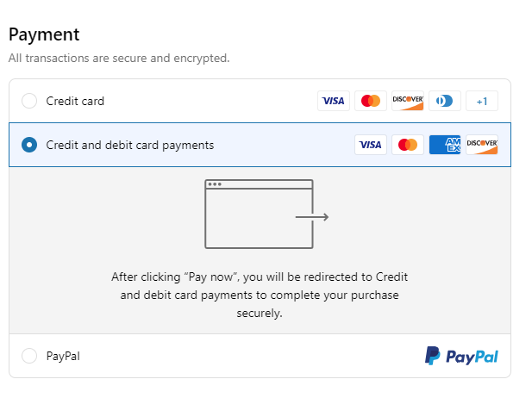The height and width of the screenshot is (398, 532).
Task: Click Visa icon in debit card payments row
Action: [x=370, y=145]
